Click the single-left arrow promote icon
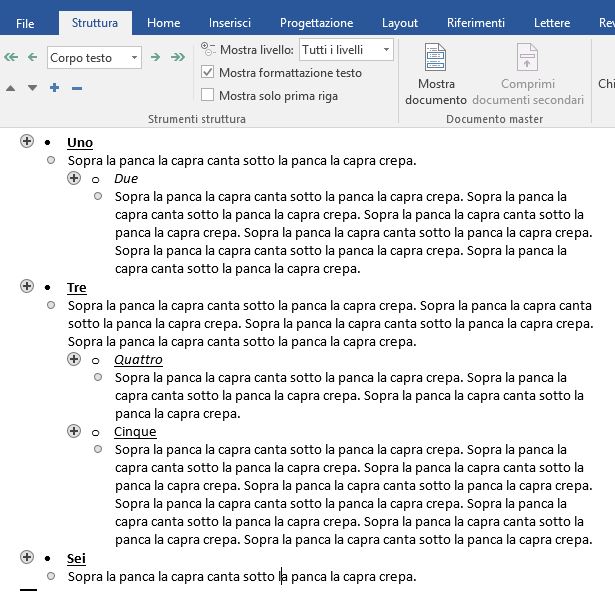 pyautogui.click(x=33, y=57)
